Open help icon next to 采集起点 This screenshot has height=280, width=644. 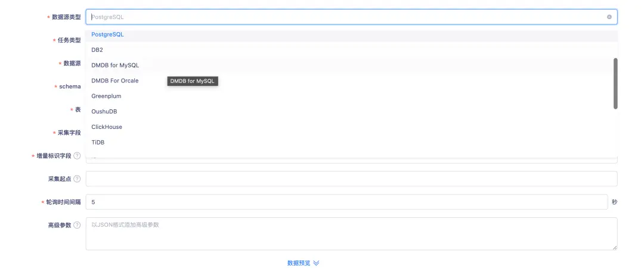tap(77, 179)
